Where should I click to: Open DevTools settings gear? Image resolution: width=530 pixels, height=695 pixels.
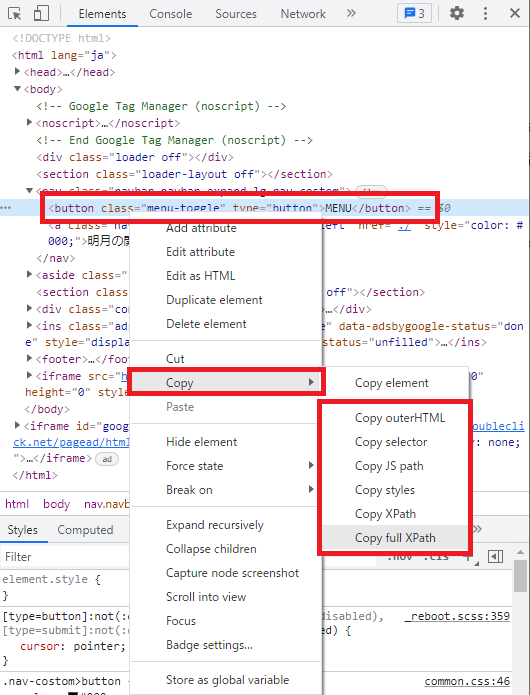pyautogui.click(x=456, y=13)
